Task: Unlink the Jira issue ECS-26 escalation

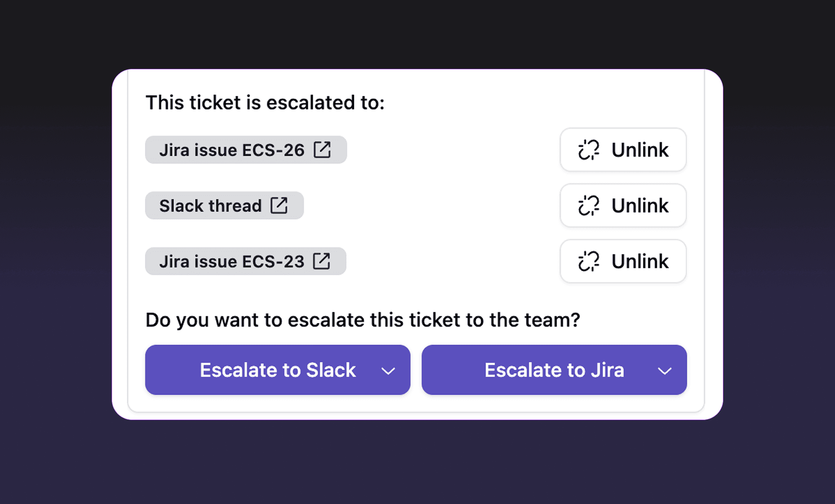Action: click(x=623, y=150)
